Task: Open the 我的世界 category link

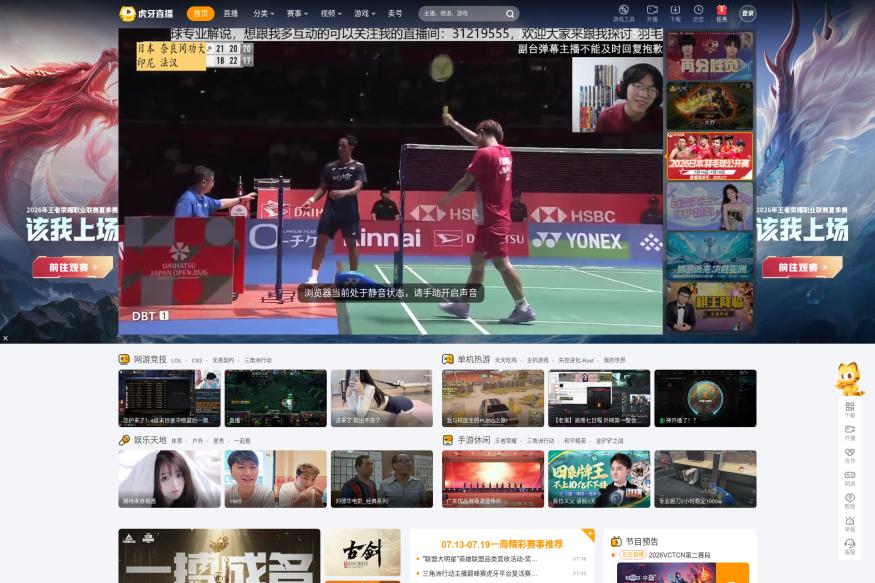Action: (x=614, y=360)
